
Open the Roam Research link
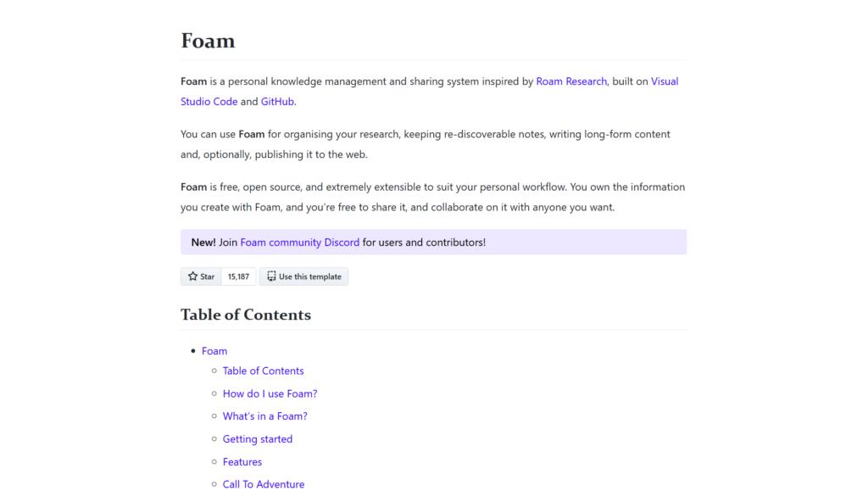point(571,81)
